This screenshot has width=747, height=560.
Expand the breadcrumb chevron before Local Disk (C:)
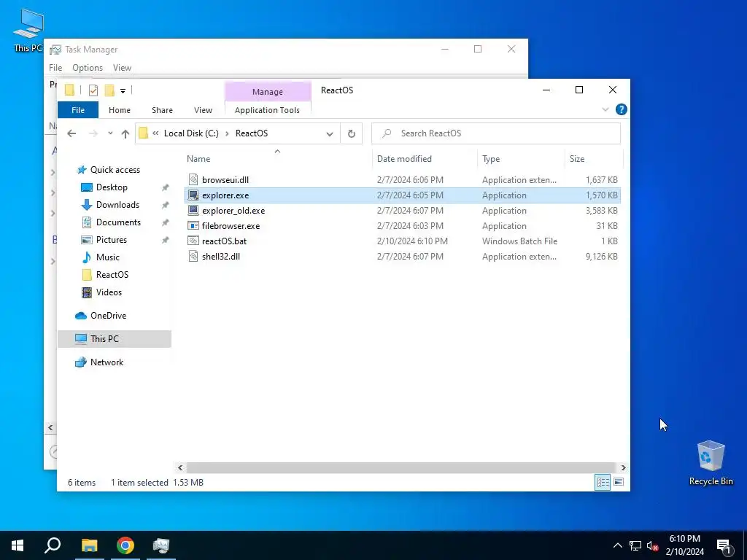coord(155,133)
